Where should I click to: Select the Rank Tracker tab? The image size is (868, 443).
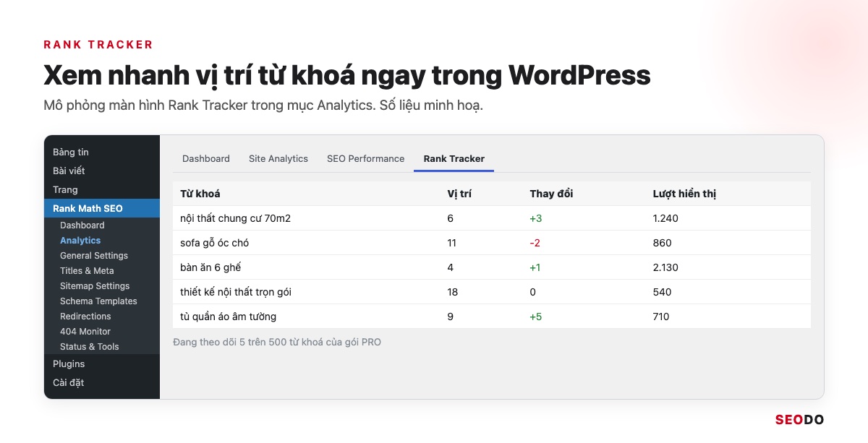pos(454,158)
